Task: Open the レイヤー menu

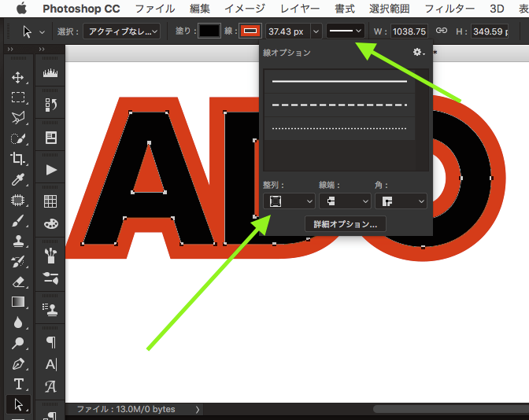Action: (x=300, y=9)
